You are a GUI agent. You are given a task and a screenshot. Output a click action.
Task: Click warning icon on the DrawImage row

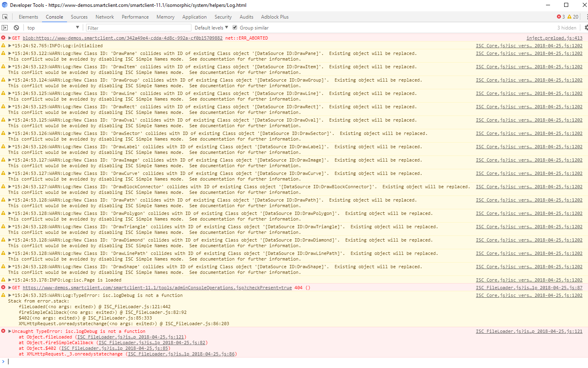3,160
